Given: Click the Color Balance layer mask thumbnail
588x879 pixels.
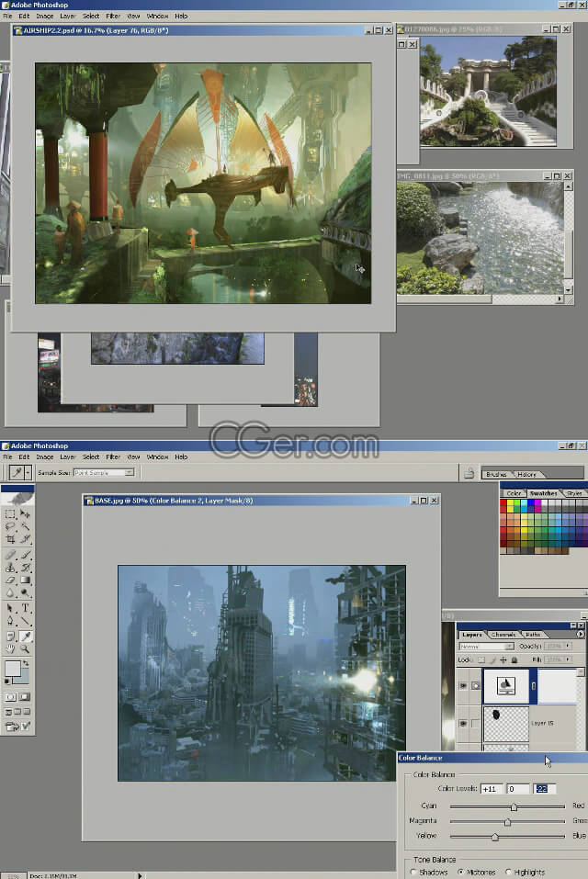Looking at the screenshot, I should click(558, 685).
